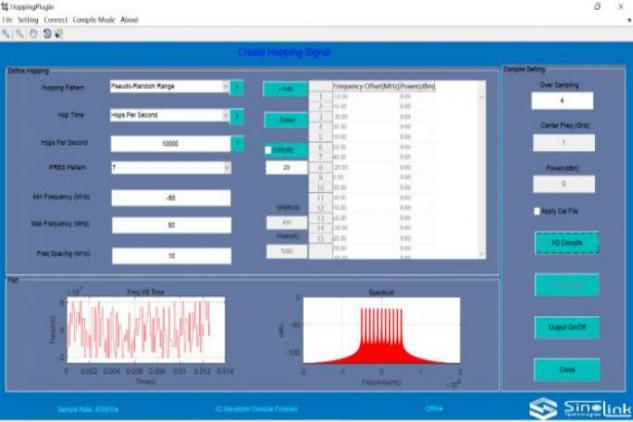Activate the pan hand tool
633x422 pixels.
[34, 34]
